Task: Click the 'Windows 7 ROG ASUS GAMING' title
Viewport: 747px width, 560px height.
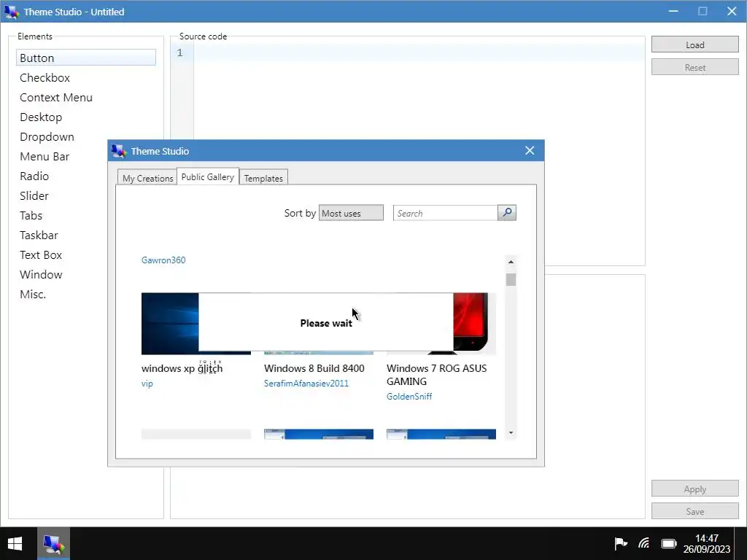Action: [x=436, y=375]
